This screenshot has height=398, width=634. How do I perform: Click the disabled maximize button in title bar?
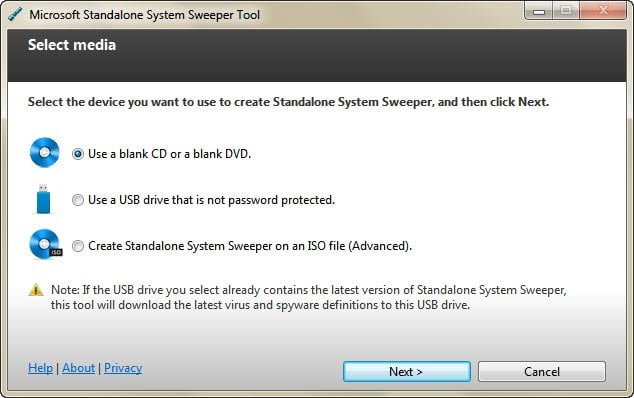(x=566, y=11)
